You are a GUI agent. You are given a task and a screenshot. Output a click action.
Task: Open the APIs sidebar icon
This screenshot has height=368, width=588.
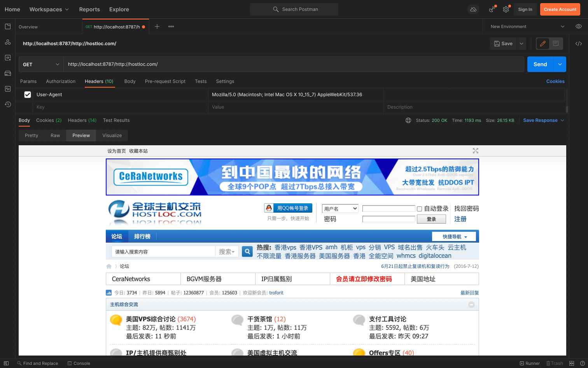click(x=8, y=42)
